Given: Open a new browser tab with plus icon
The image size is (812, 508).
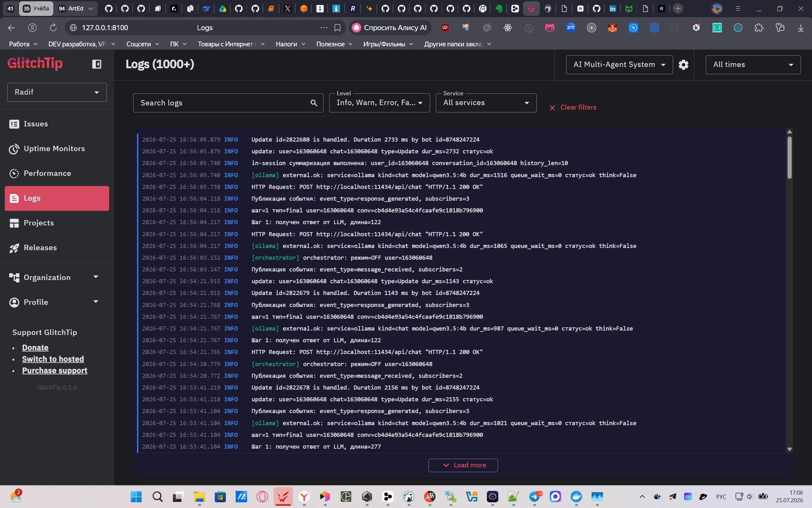Looking at the screenshot, I should click(x=678, y=8).
